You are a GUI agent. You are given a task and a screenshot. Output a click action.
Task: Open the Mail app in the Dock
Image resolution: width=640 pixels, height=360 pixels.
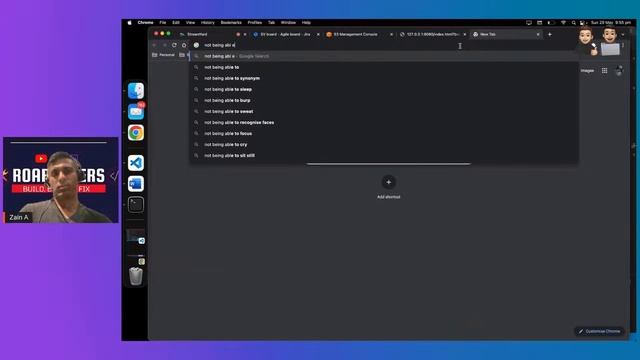pos(136,111)
